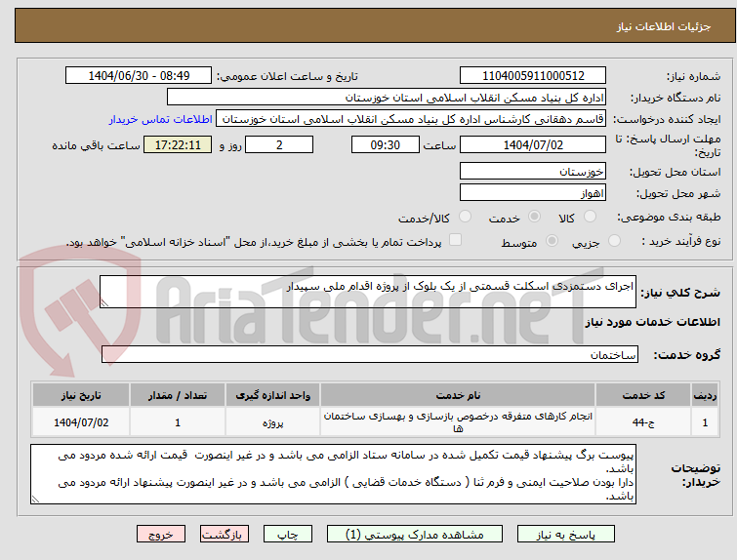Click the need number field 1104005911000512
This screenshot has height=560, width=737.
click(533, 76)
